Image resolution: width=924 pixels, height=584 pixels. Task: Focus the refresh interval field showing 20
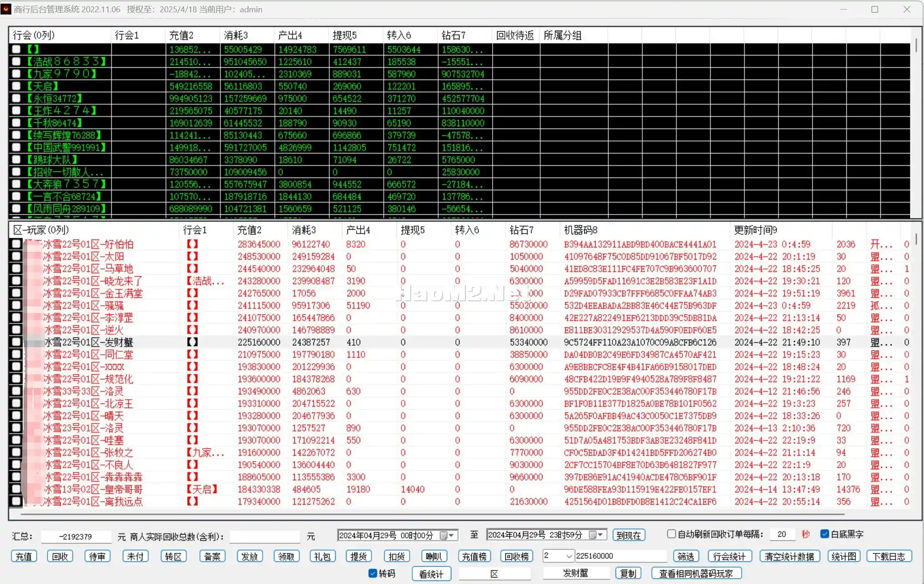click(x=782, y=534)
